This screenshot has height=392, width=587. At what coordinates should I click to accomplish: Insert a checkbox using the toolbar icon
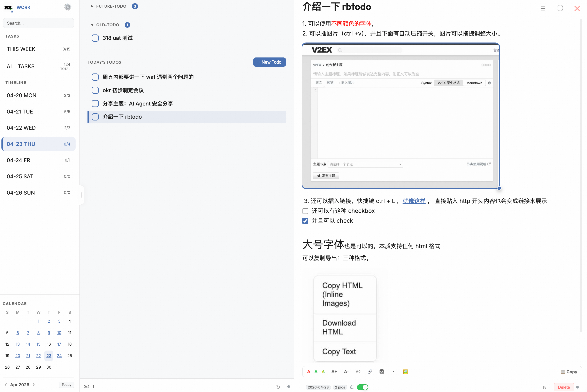point(382,372)
